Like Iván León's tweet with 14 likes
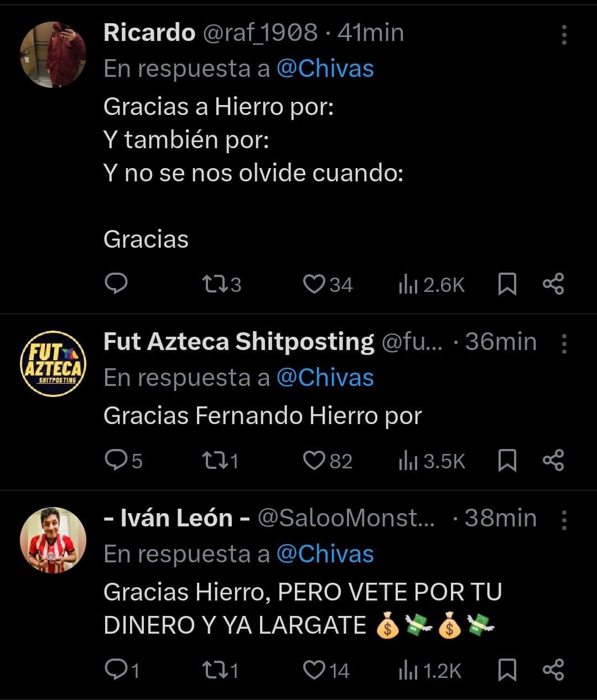Screen dimensions: 597x700 click(x=314, y=670)
